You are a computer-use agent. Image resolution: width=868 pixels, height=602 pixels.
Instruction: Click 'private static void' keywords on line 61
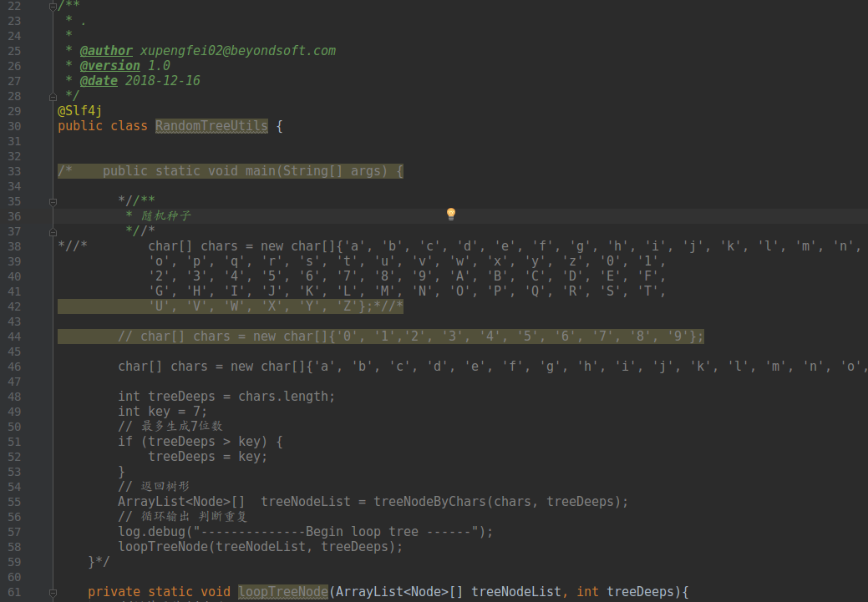[x=159, y=592]
